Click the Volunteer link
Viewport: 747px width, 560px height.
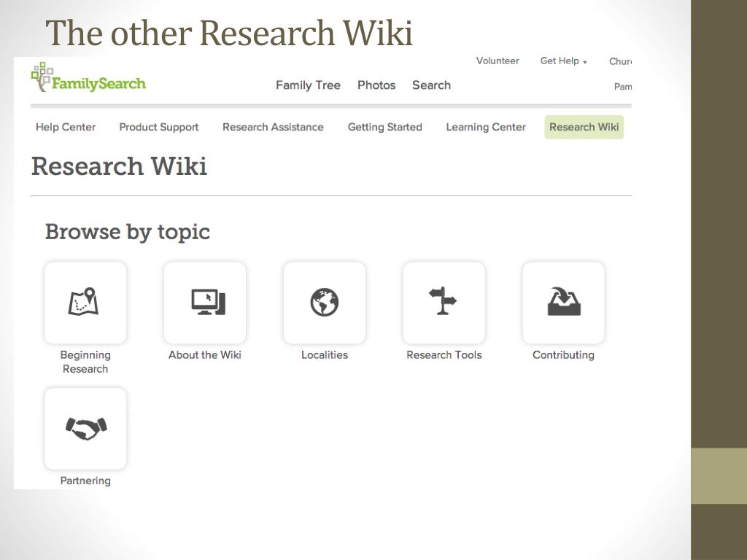pyautogui.click(x=498, y=61)
